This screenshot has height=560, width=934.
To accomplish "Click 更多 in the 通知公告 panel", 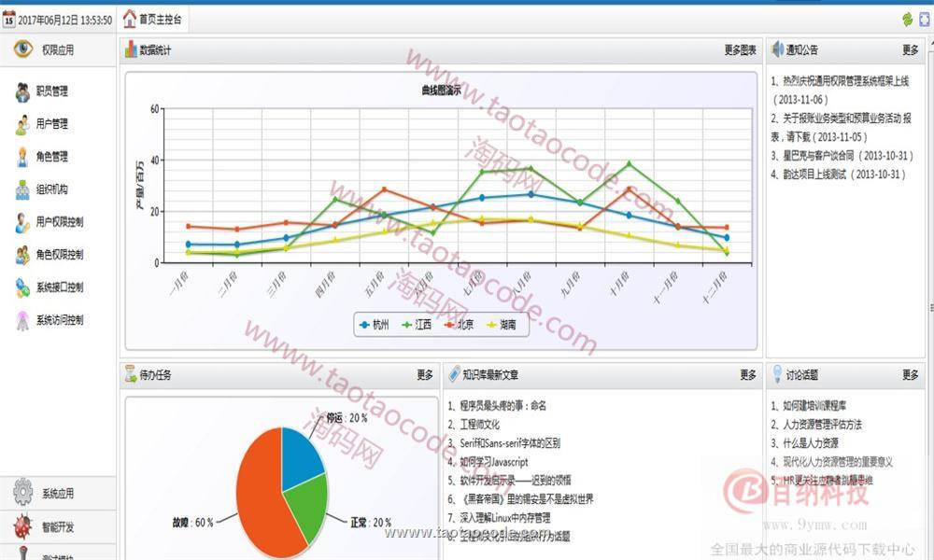I will [x=910, y=50].
